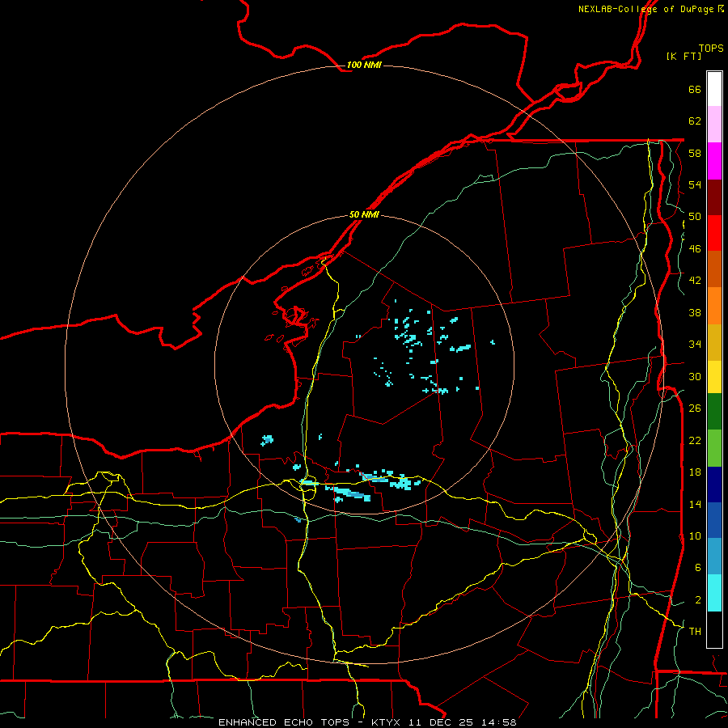Click the bright yellow legend swatch
This screenshot has width=728, height=728.
pyautogui.click(x=714, y=377)
